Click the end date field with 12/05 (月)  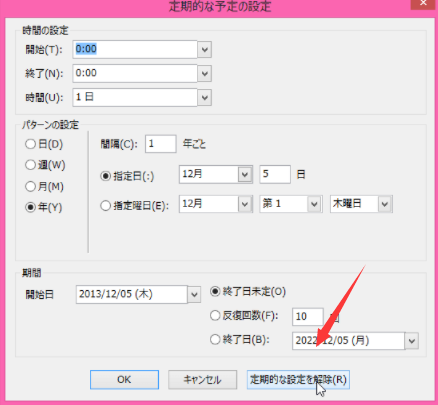point(348,341)
